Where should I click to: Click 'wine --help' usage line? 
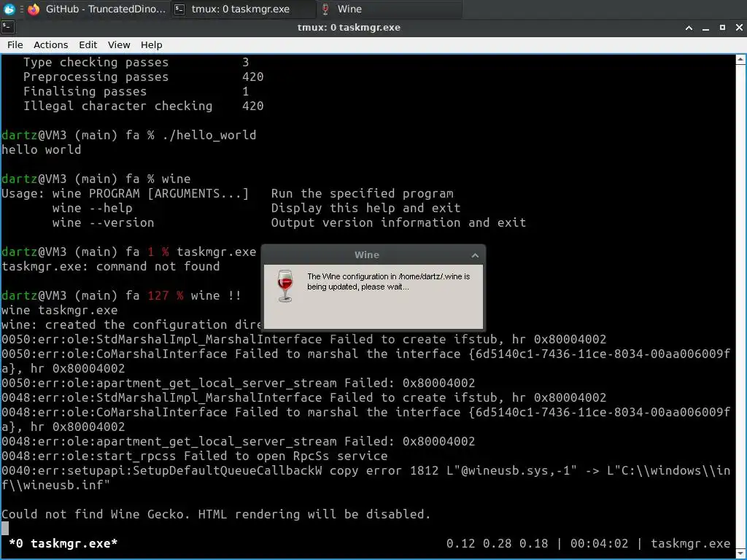(x=256, y=208)
